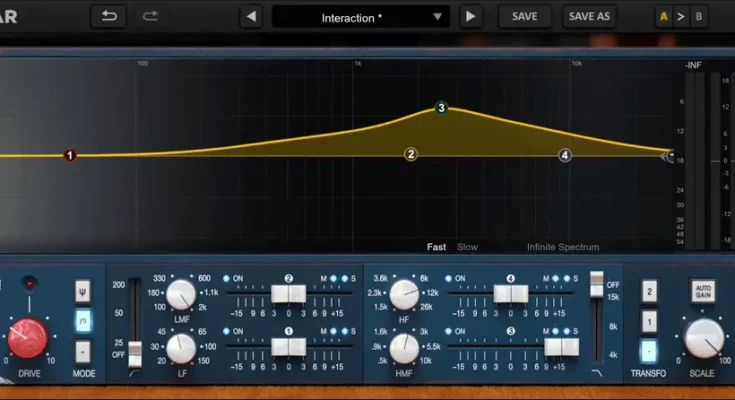Viewport: 735px width, 400px height.
Task: Select the top MODE button
Action: (x=84, y=291)
